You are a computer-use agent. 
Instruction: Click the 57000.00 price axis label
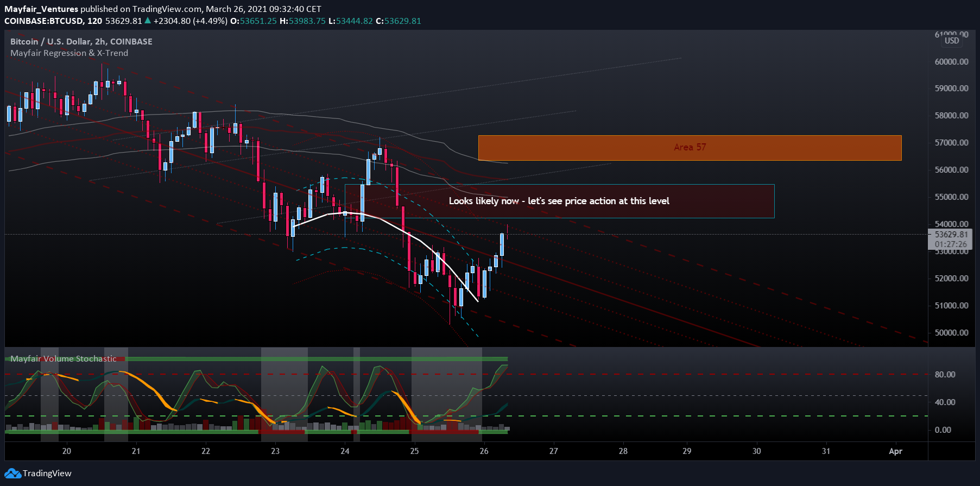coord(951,143)
